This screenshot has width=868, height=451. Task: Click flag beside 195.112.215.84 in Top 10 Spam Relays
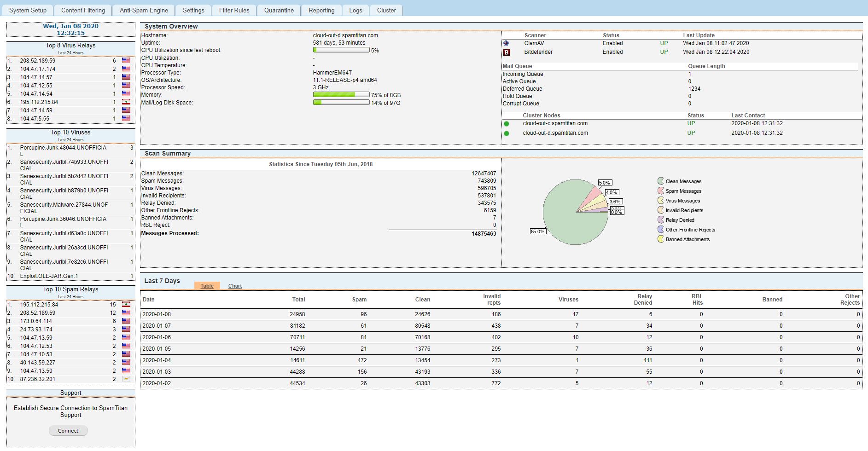126,305
